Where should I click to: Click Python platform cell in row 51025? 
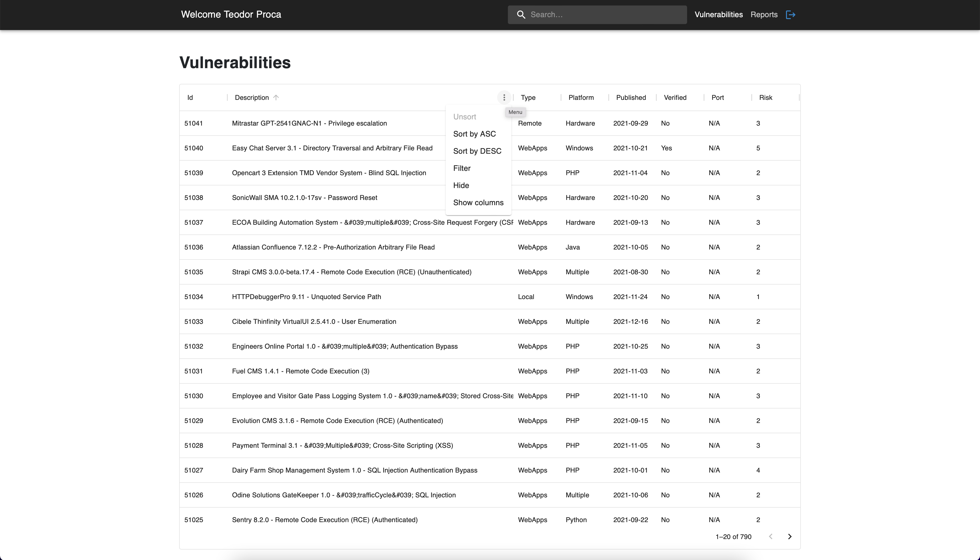point(576,520)
